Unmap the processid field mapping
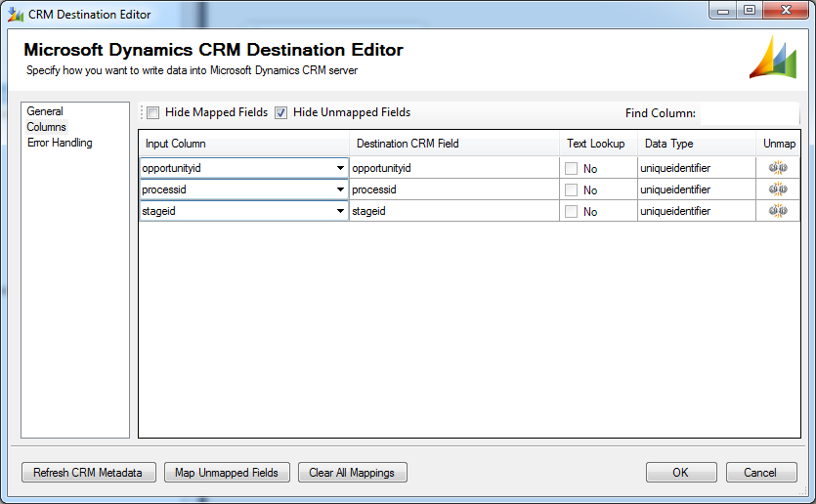This screenshot has width=816, height=504. pos(778,189)
